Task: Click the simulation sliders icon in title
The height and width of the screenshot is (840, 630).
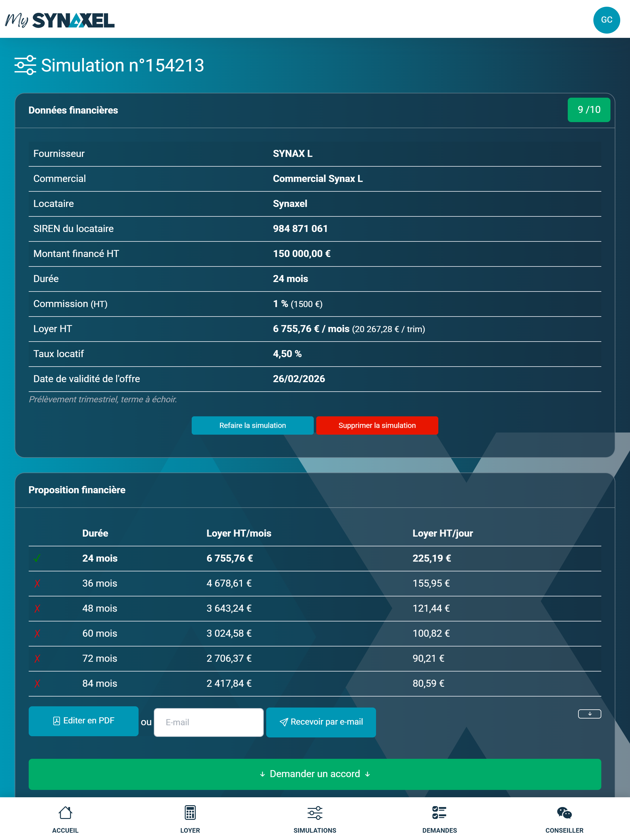Action: (x=25, y=65)
